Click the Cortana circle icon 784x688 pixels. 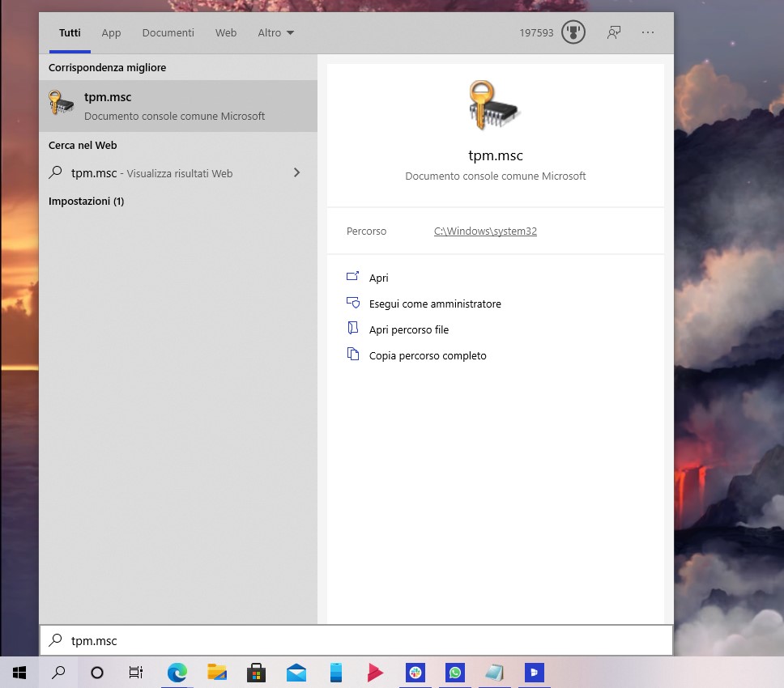pos(97,672)
